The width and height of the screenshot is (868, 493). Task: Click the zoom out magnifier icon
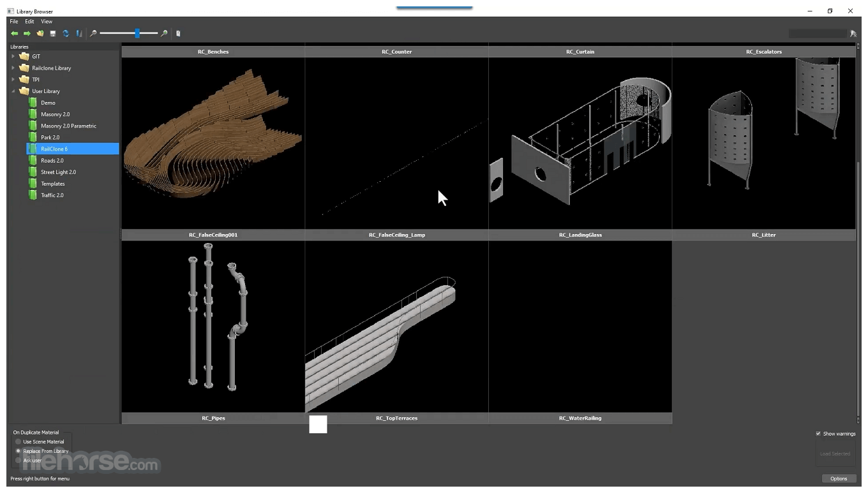(93, 33)
